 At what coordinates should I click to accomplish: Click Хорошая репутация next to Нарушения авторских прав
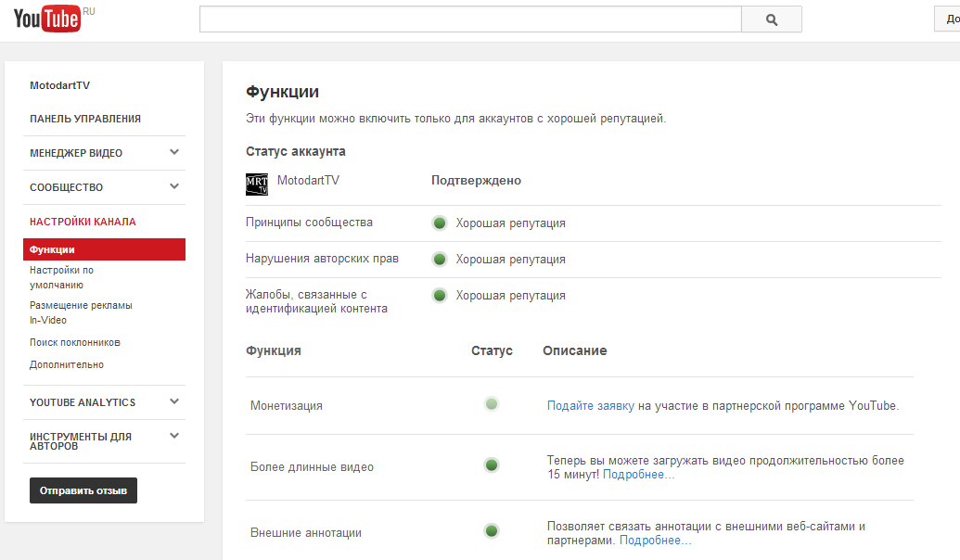coord(511,260)
